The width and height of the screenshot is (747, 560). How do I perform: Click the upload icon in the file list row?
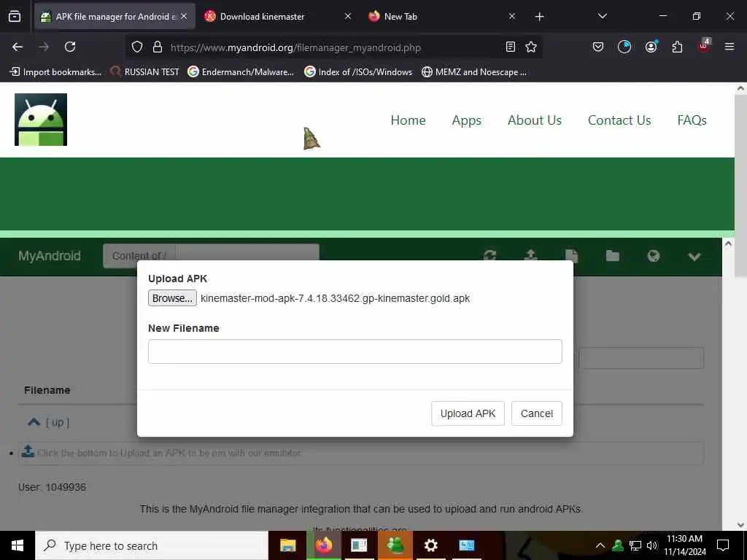pos(28,451)
